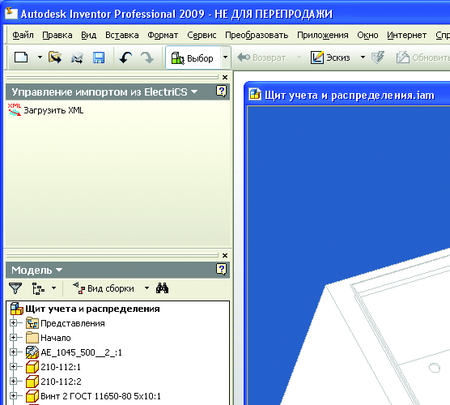This screenshot has width=450, height=405.
Task: Expand the Начало folder node
Action: point(13,338)
